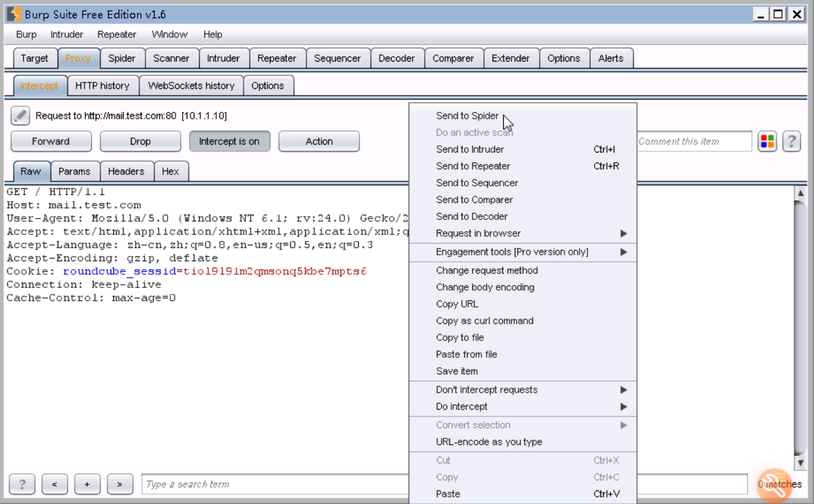The width and height of the screenshot is (814, 504).
Task: Switch to the Spider tab
Action: (x=122, y=58)
